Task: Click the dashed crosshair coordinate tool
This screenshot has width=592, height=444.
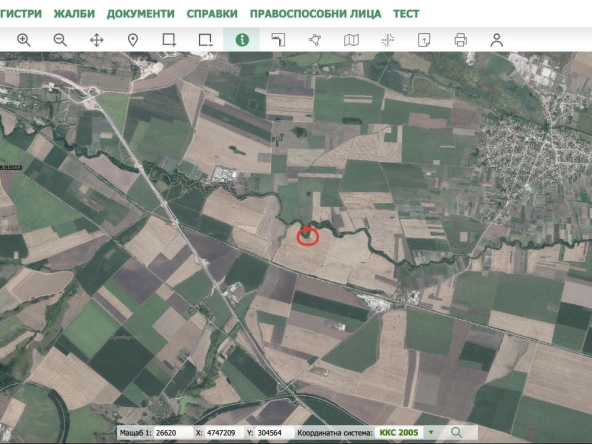Action: (388, 40)
